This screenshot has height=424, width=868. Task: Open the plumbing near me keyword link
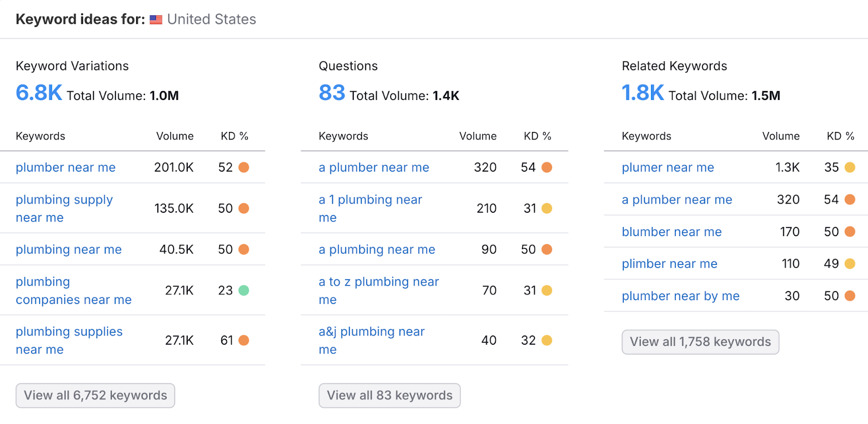point(68,250)
